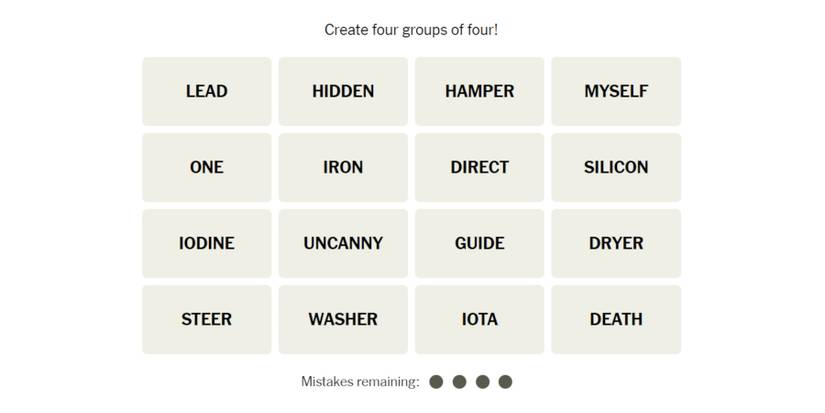Tap the MYSELF tile
This screenshot has height=413, width=825.
coord(616,91)
